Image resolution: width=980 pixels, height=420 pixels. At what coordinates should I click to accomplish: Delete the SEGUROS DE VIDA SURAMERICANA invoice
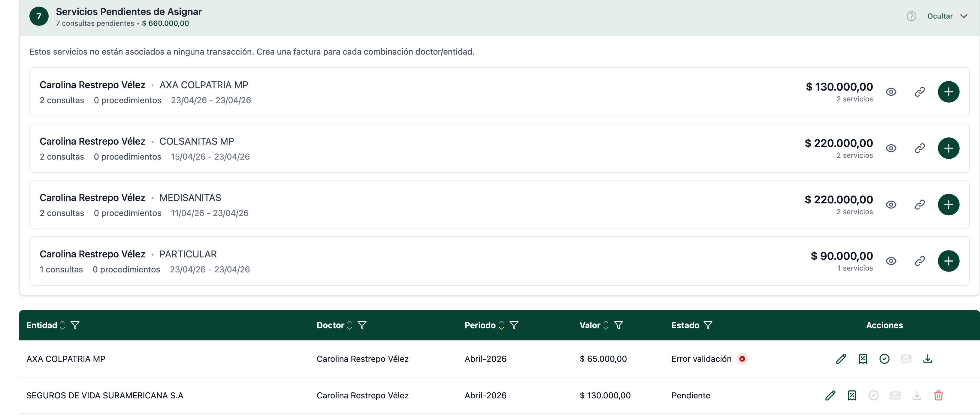pyautogui.click(x=939, y=396)
